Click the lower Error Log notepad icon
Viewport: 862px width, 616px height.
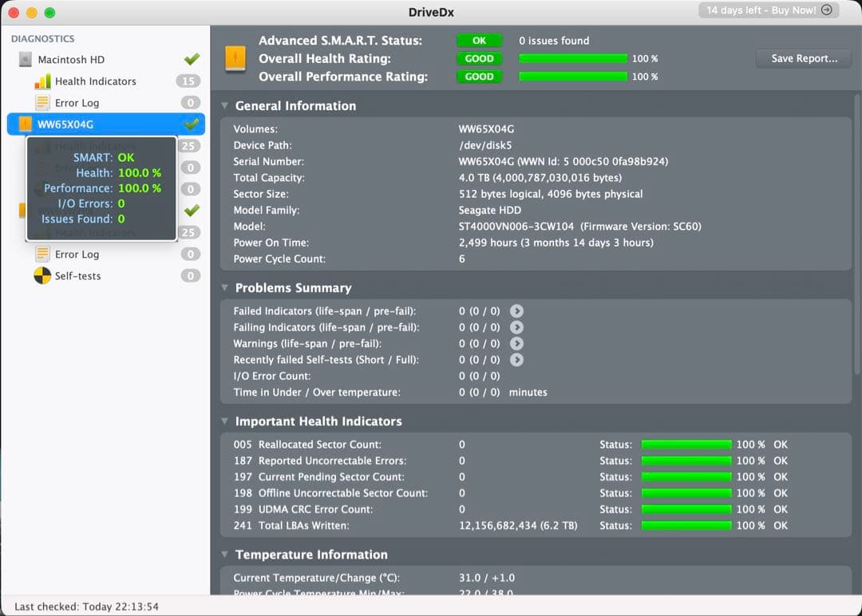42,254
